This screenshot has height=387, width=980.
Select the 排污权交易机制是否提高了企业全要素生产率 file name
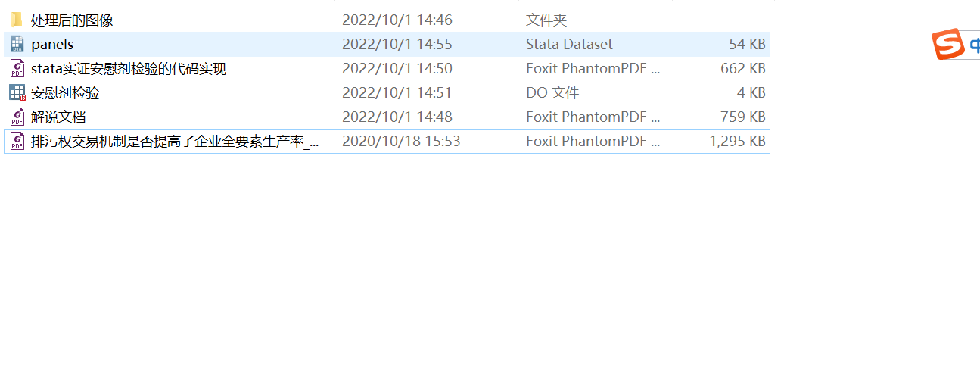point(175,142)
